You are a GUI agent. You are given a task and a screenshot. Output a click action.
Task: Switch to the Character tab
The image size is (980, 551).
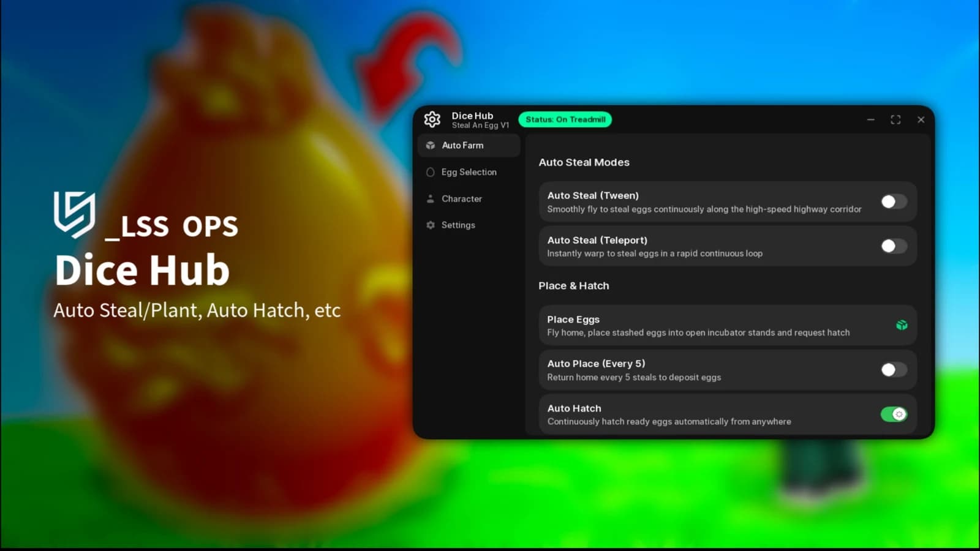click(469, 199)
